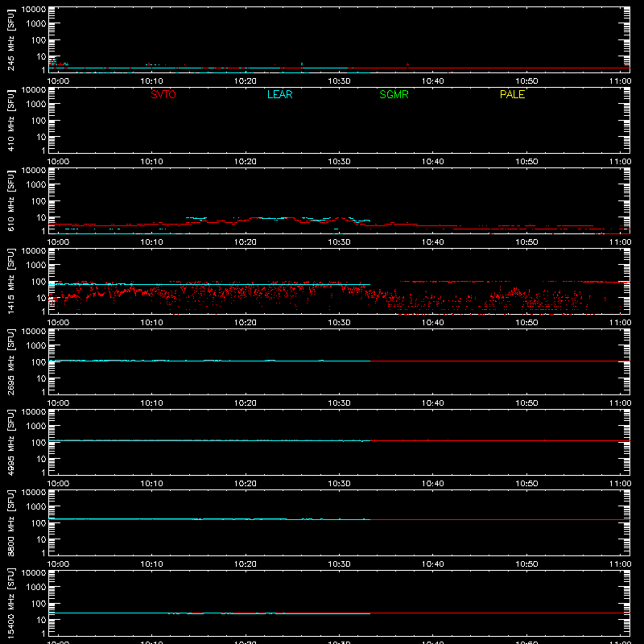Click 10:10 time label under 4995 MHz panel
The image size is (644, 644).
point(151,484)
